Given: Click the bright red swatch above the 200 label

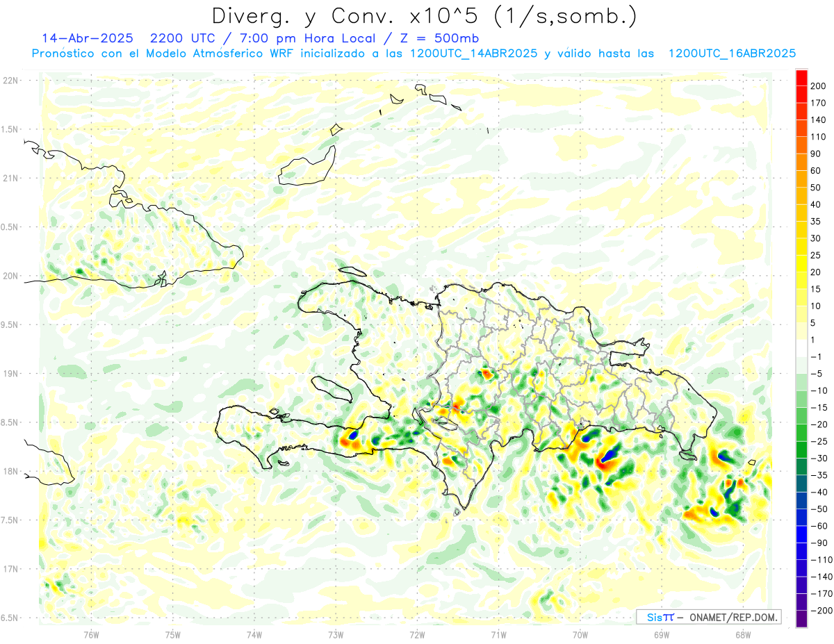Looking at the screenshot, I should [801, 78].
